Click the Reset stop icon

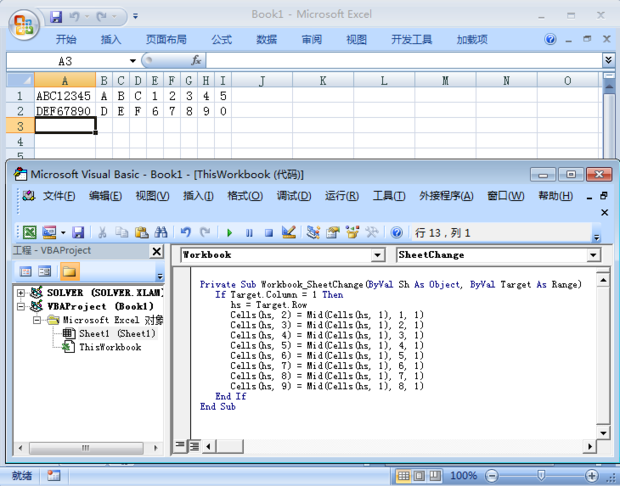(x=269, y=233)
